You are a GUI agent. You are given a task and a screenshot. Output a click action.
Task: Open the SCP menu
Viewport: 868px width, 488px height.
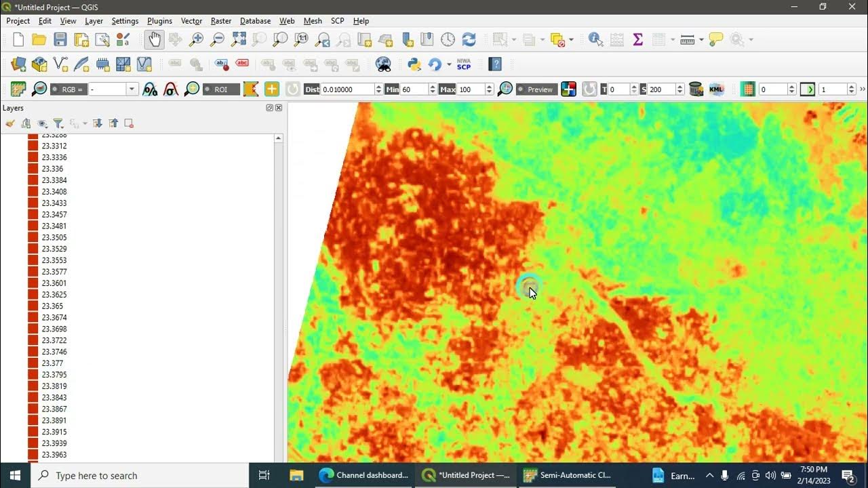338,21
